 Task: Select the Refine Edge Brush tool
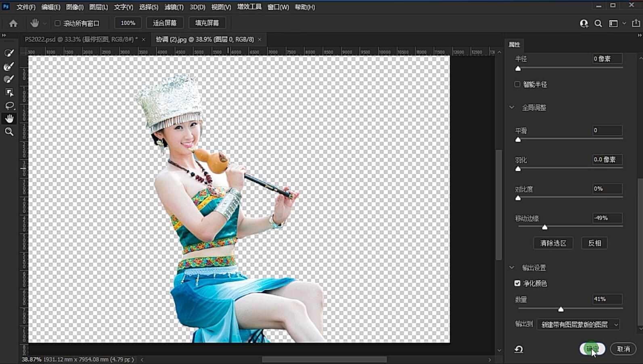coord(9,66)
